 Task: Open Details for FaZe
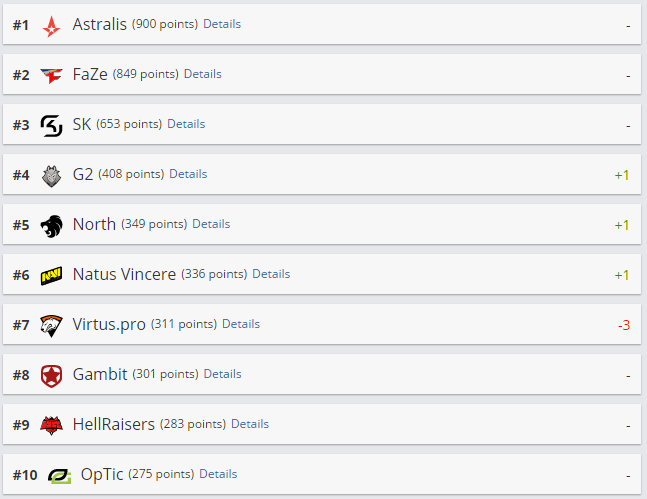click(x=203, y=74)
